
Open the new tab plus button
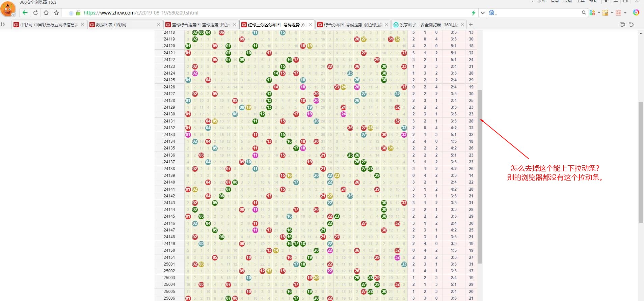coord(471,24)
